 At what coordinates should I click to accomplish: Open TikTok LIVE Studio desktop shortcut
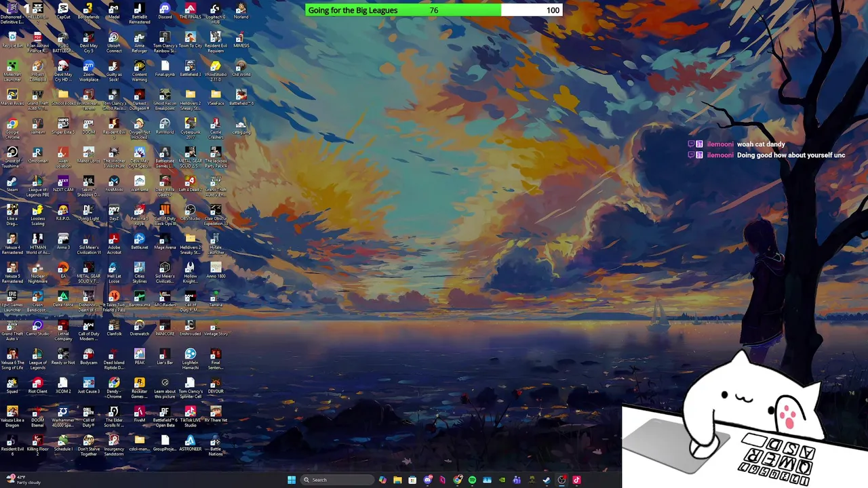190,415
